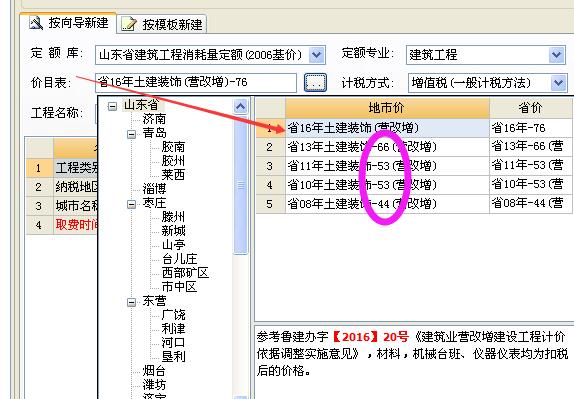
Task: Click the 定额库 combo box text
Action: [201, 55]
